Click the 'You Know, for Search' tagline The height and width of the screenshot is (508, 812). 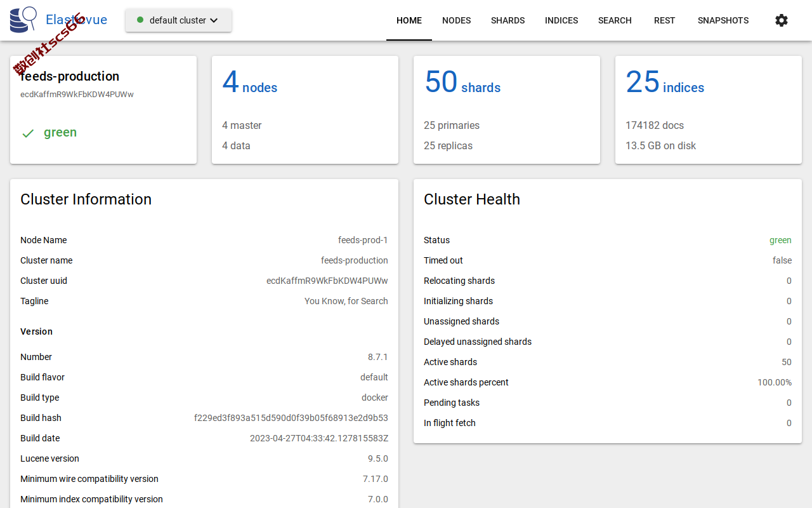(x=346, y=301)
